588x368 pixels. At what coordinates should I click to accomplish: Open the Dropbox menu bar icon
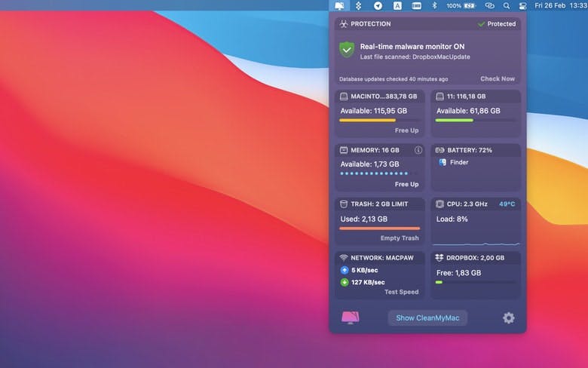point(359,5)
